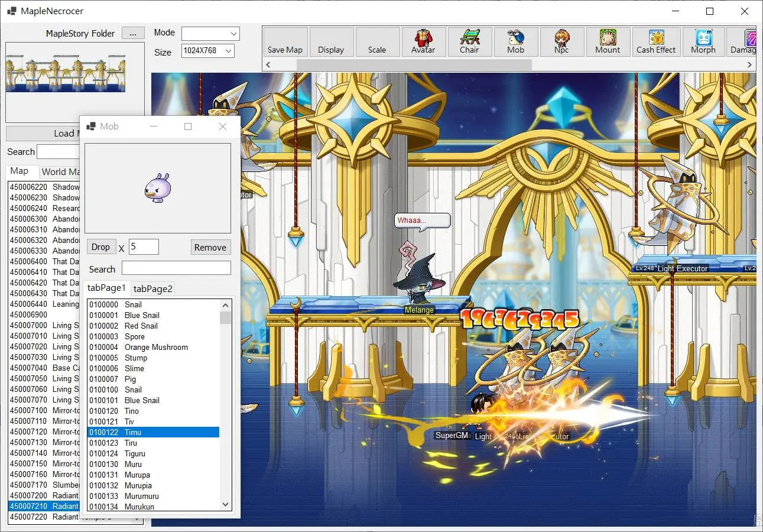This screenshot has width=763, height=532.
Task: Select highlighted map 450007210 Radiant
Action: coord(44,506)
